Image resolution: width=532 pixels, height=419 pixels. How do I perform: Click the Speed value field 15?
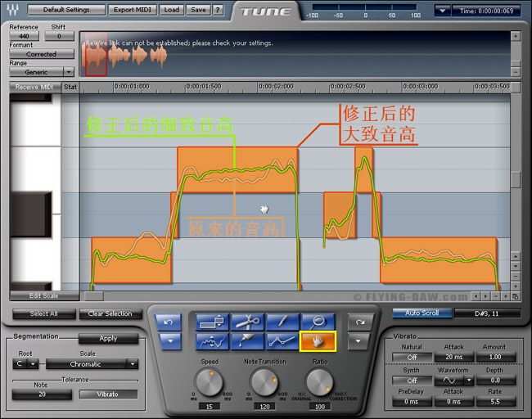pyautogui.click(x=210, y=406)
